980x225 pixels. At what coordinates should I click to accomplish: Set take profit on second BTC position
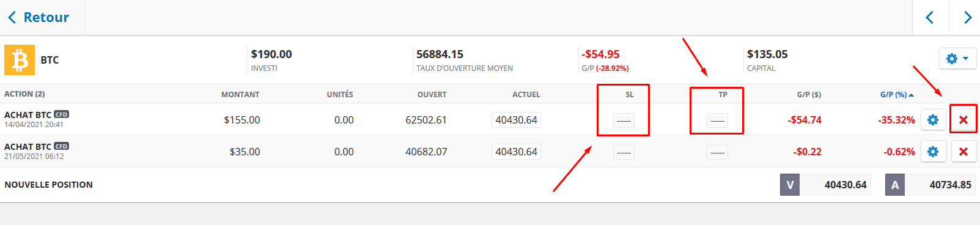[717, 152]
